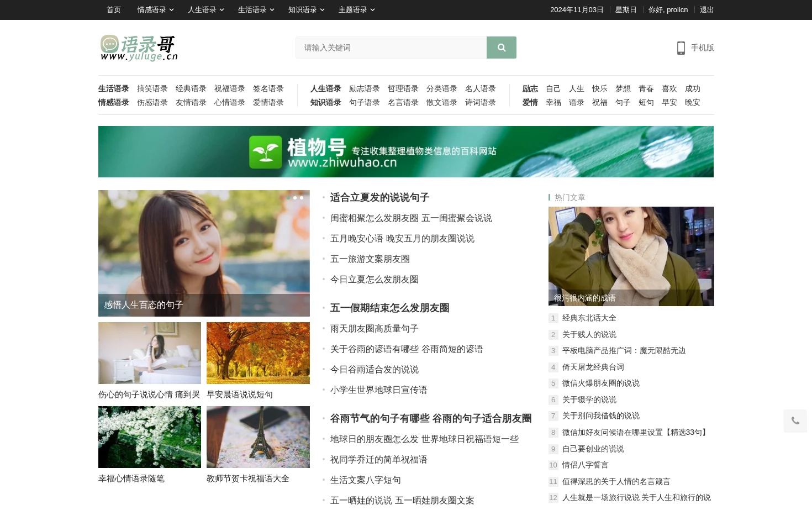Viewport: 812px width, 510px height.
Task: Click the 成功 tag link
Action: point(693,88)
